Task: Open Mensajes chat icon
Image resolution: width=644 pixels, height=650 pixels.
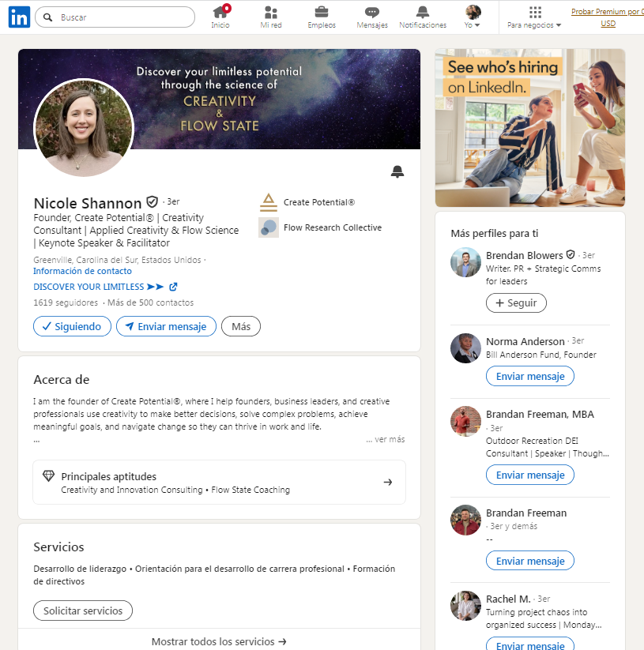Action: pyautogui.click(x=372, y=17)
